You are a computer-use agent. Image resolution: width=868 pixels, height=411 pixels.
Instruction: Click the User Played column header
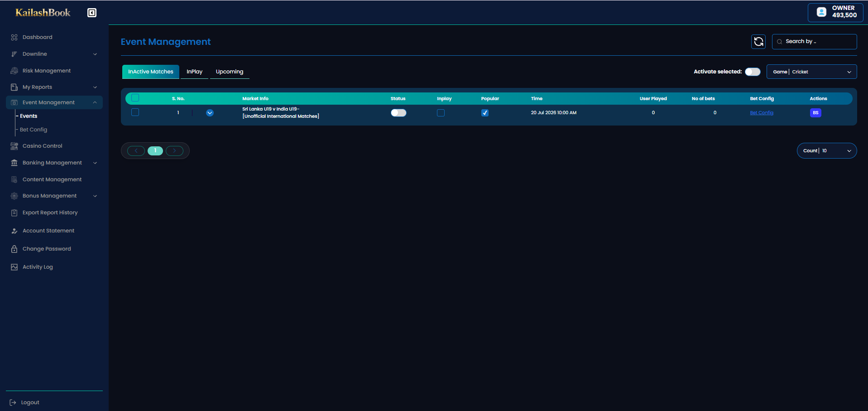pos(653,98)
